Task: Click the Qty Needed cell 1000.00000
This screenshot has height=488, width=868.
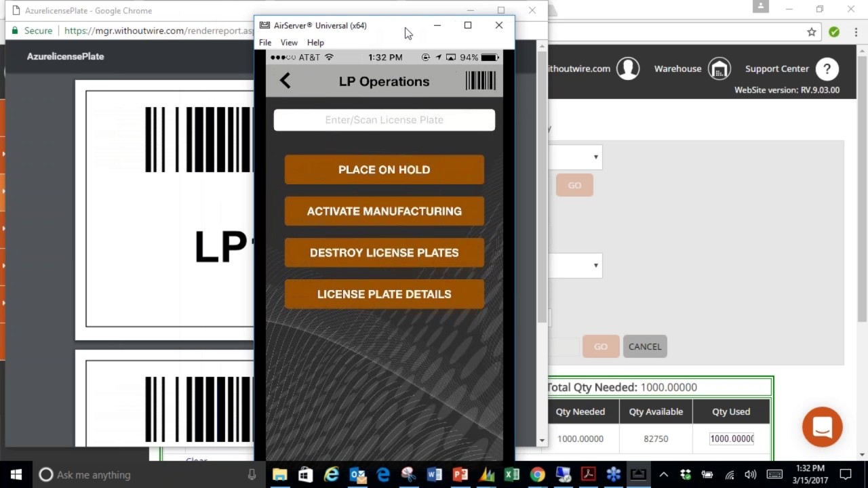Action: click(580, 439)
